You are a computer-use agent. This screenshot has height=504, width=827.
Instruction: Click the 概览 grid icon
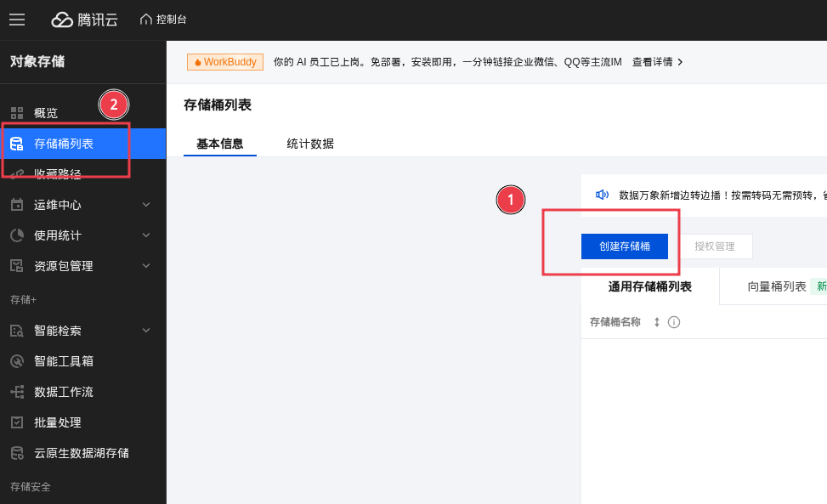[17, 113]
